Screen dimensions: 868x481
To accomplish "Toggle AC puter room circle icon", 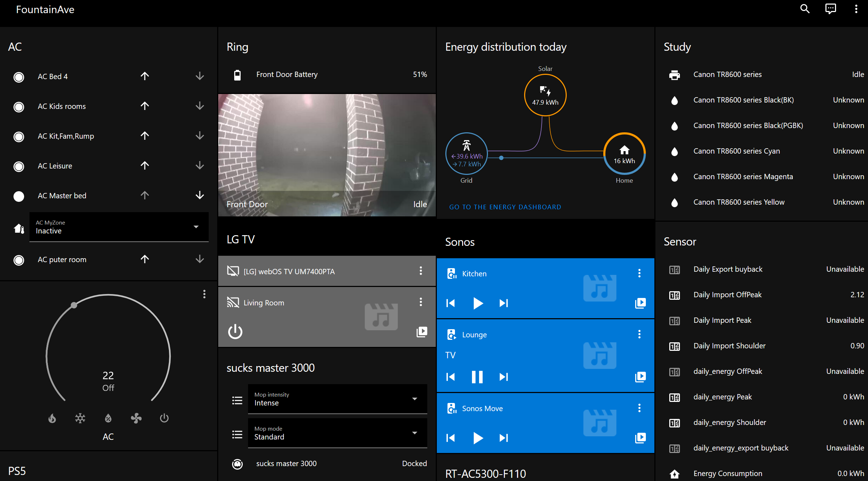I will [19, 260].
